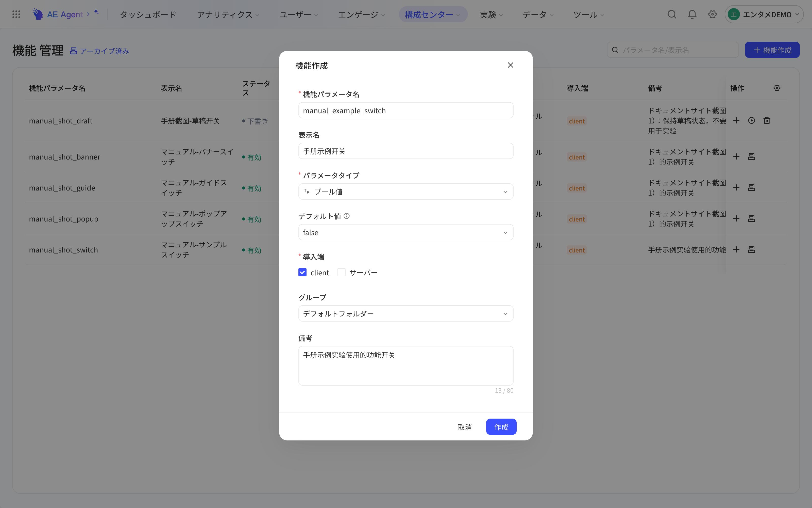This screenshot has height=508, width=812.
Task: Click the ＋機能作成 button
Action: [772, 50]
